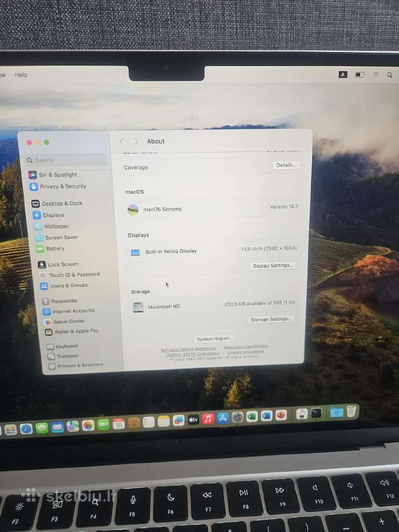
Task: Open Mail app in Dock
Action: (x=57, y=427)
